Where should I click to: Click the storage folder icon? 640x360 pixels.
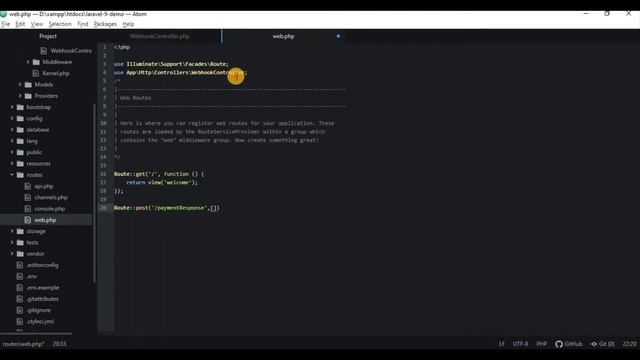click(20, 231)
